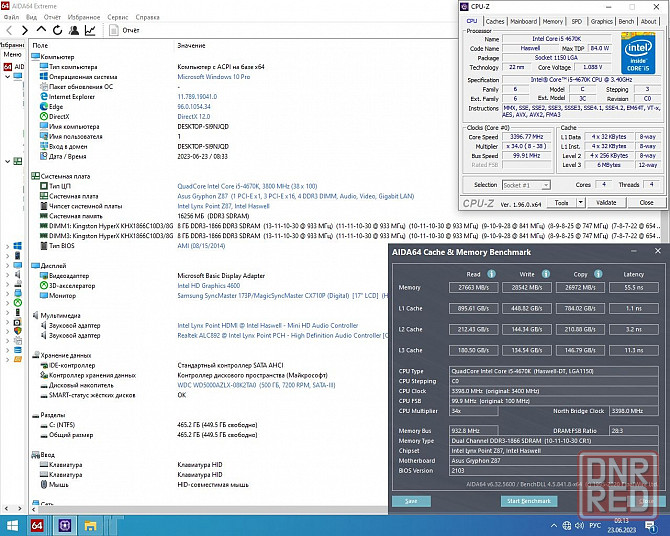Open the Tools dropdown arrow in CPU-Z
This screenshot has height=536, width=670.
click(x=579, y=202)
